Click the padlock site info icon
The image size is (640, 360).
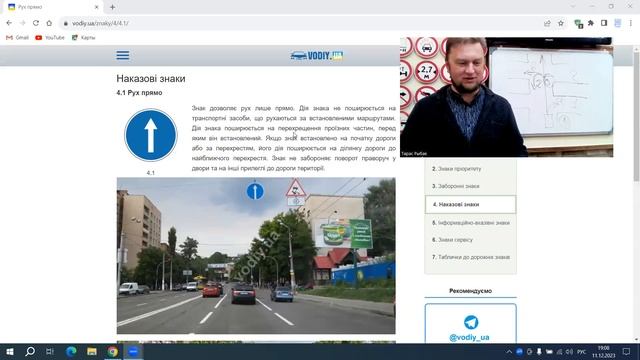65,24
